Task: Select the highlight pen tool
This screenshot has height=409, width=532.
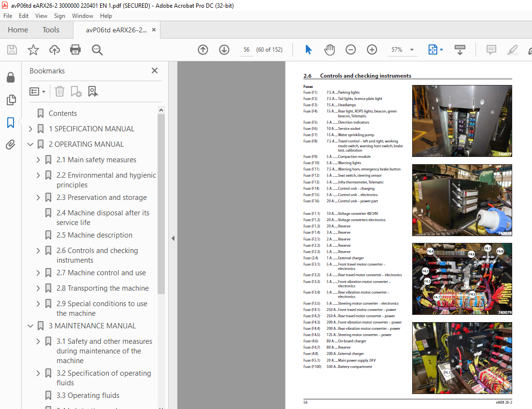Action: tap(512, 50)
